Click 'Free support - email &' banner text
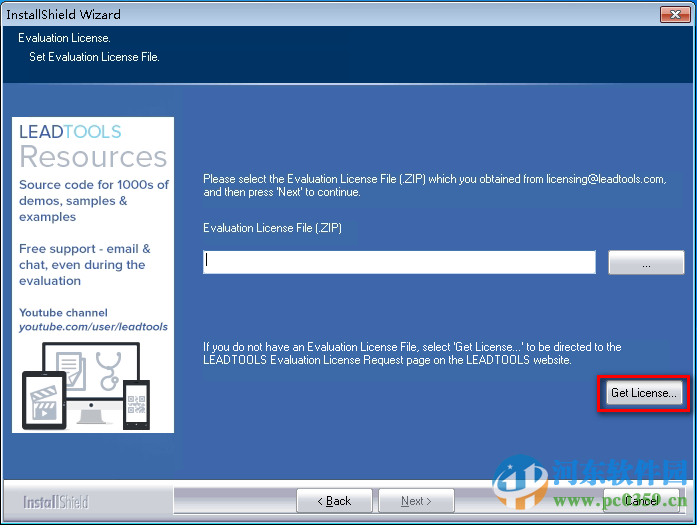Screen dimensions: 697x525 (x=84, y=248)
